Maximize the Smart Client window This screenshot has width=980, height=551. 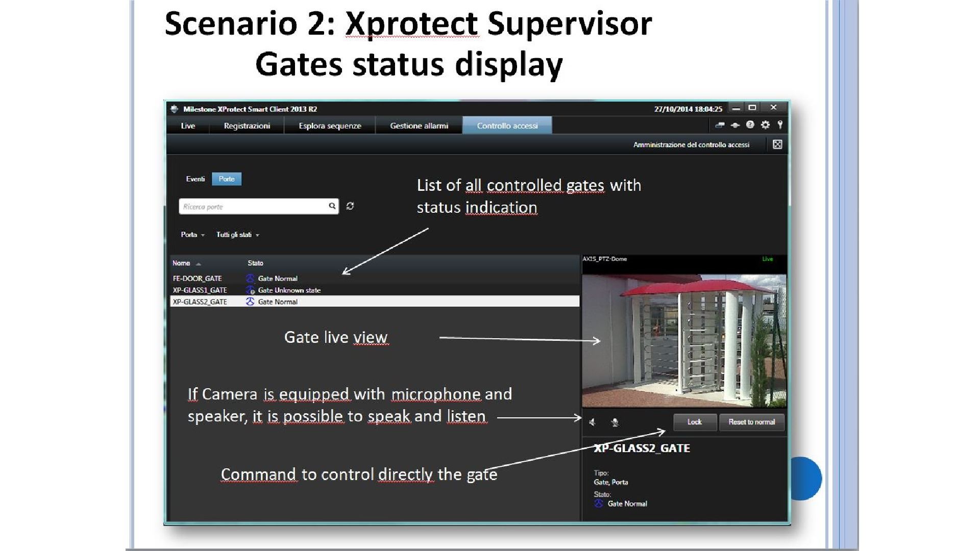coord(752,108)
